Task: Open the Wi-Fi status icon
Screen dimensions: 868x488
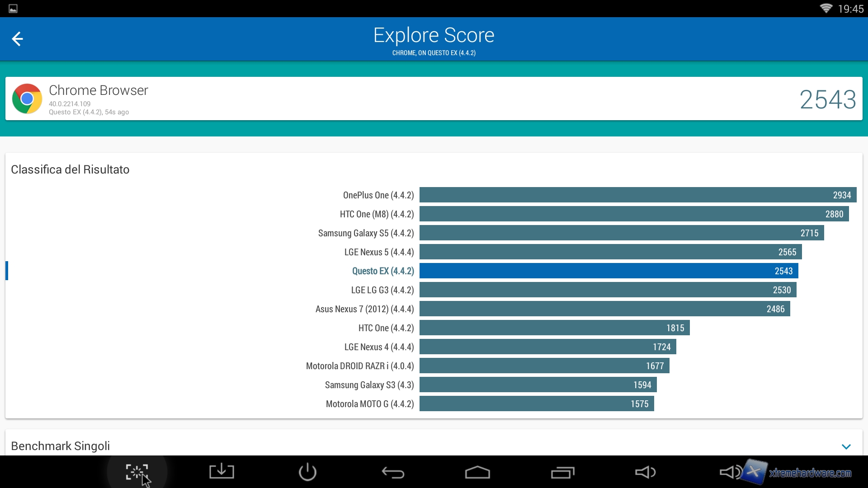Action: [x=826, y=9]
